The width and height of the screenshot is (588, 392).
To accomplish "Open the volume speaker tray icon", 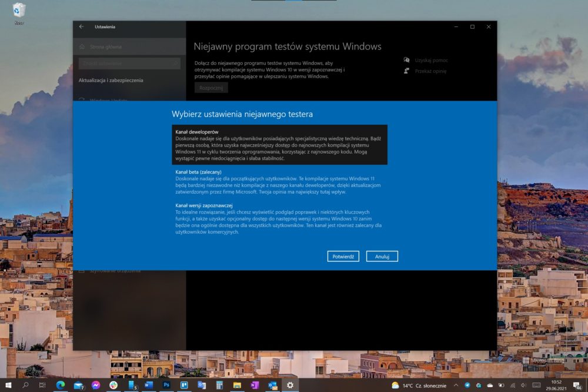I will point(523,386).
